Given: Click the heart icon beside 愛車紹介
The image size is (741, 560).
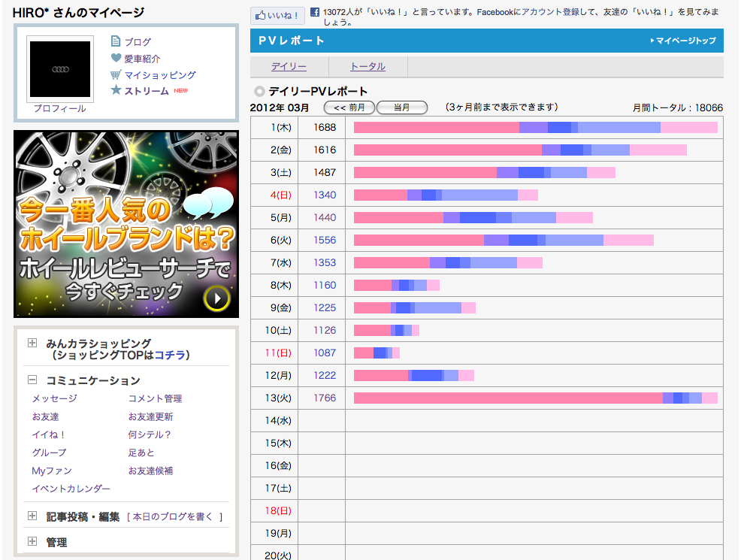Looking at the screenshot, I should (116, 58).
